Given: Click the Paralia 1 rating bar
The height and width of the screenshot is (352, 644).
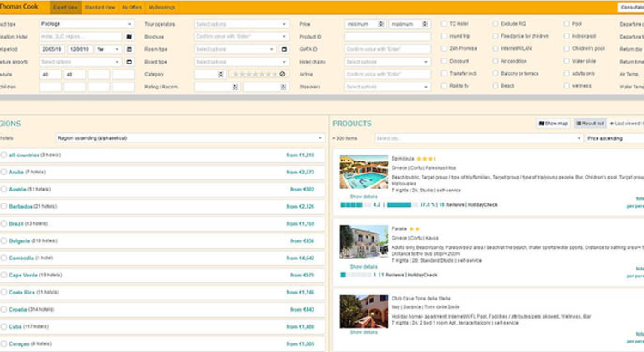Looking at the screenshot, I should 355,275.
